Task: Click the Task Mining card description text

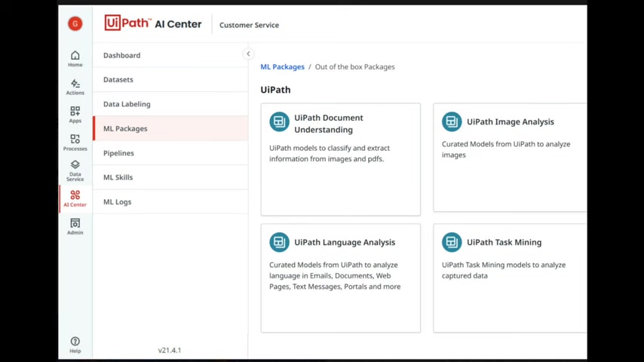Action: coord(504,271)
